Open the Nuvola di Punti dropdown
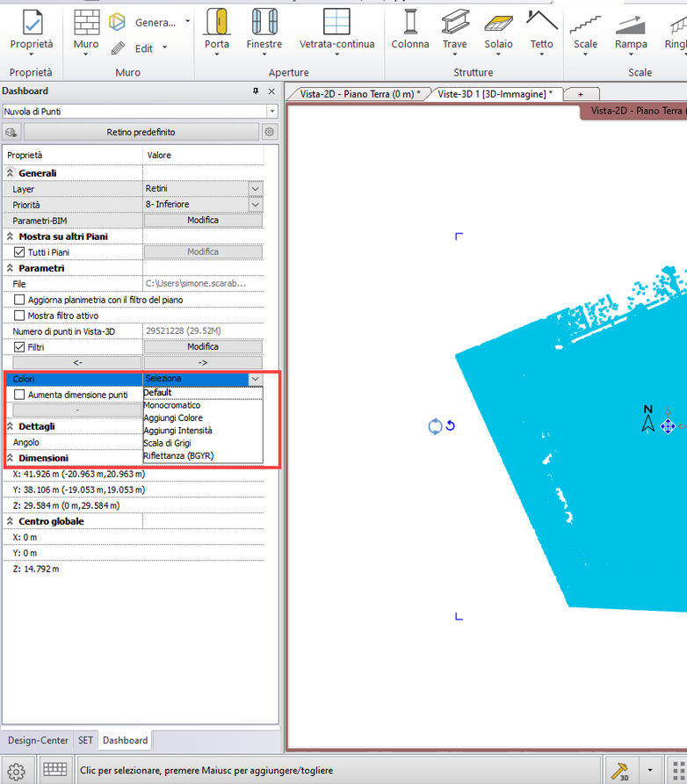Image resolution: width=687 pixels, height=784 pixels. pyautogui.click(x=272, y=112)
